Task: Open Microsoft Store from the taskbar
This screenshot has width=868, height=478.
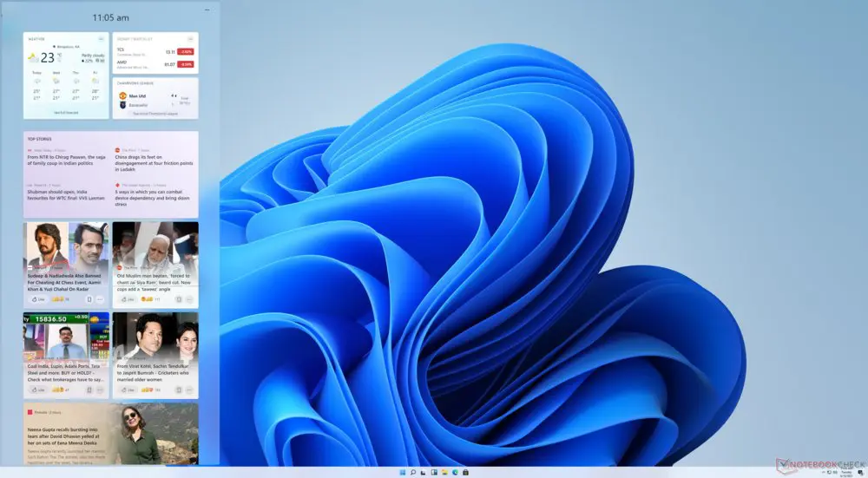Action: click(466, 472)
